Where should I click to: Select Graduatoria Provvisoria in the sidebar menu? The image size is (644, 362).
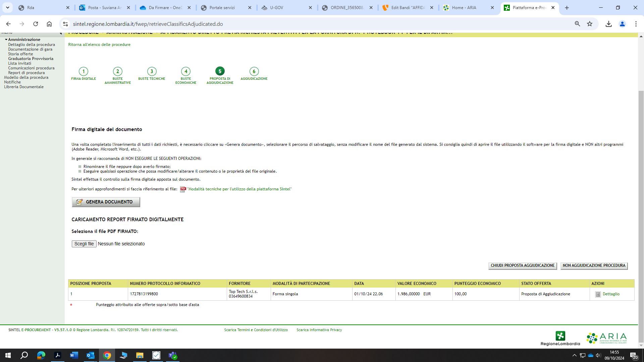pyautogui.click(x=31, y=59)
